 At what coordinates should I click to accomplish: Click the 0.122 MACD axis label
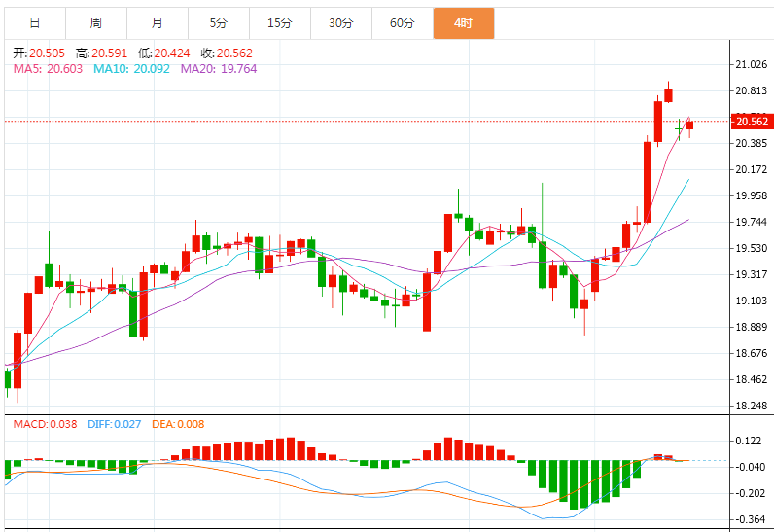(749, 441)
